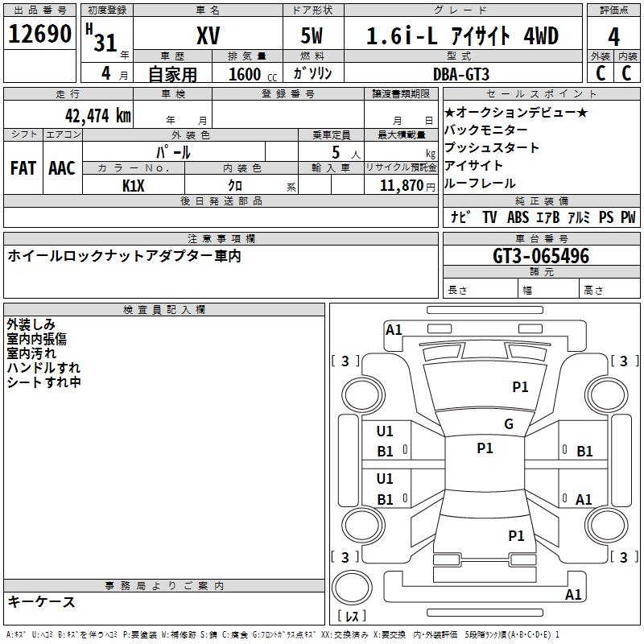The width and height of the screenshot is (644, 644).
Task: Click the number of passengers value 5
Action: pos(336,152)
